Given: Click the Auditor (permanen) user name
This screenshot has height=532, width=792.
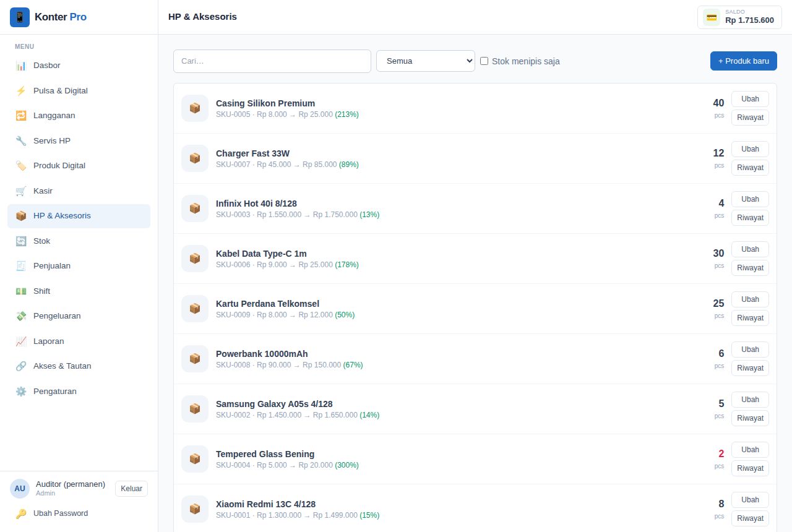Looking at the screenshot, I should click(71, 484).
